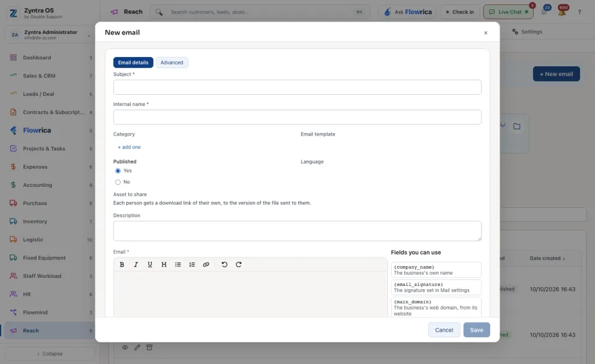Screen dimensions: 595x364
Task: Click the Description text area
Action: pyautogui.click(x=297, y=231)
